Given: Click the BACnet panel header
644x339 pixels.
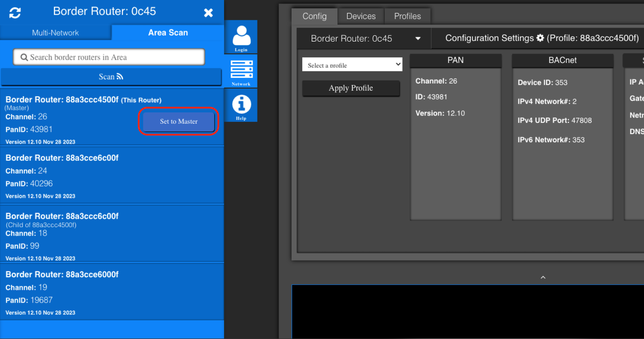Looking at the screenshot, I should [563, 60].
